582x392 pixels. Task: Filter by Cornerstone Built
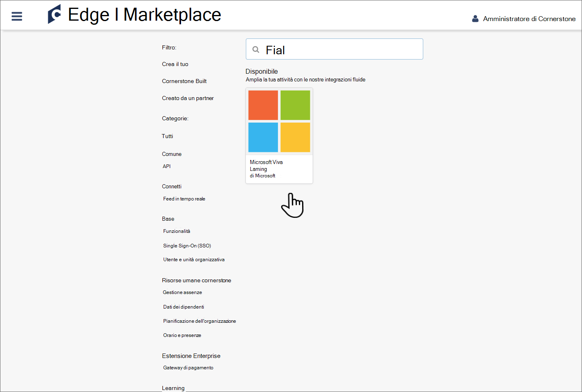pos(184,81)
